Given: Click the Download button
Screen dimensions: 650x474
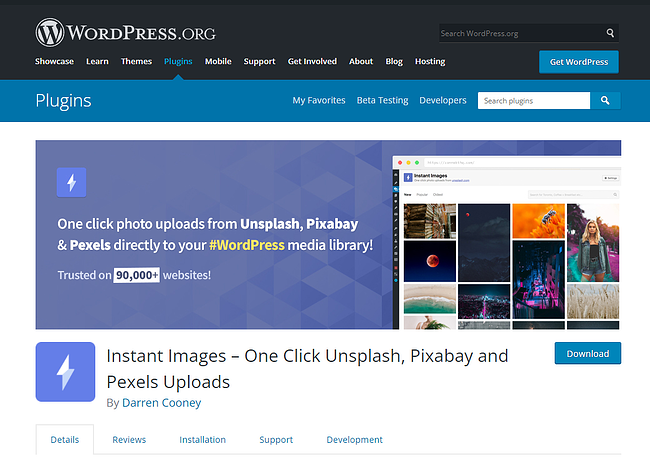Looking at the screenshot, I should pos(588,353).
